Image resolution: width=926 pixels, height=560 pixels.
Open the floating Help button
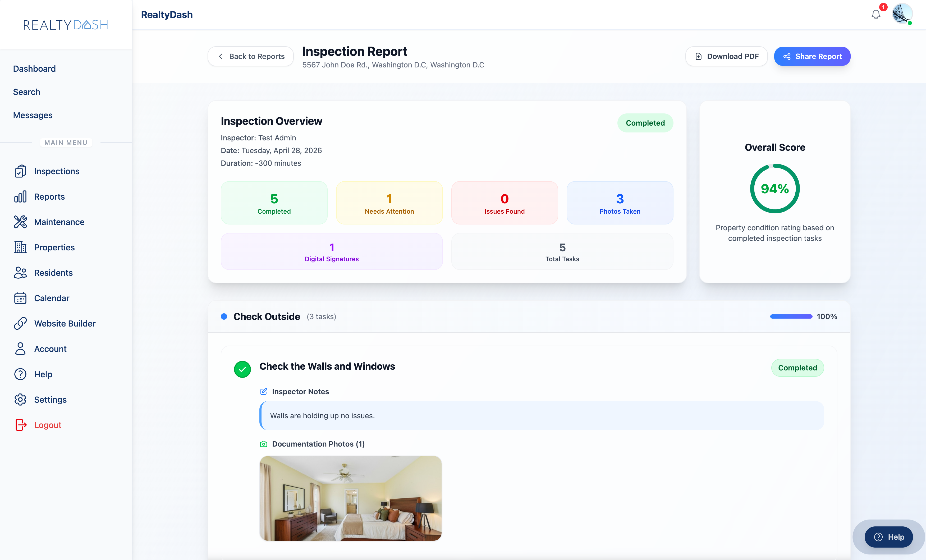coord(888,537)
